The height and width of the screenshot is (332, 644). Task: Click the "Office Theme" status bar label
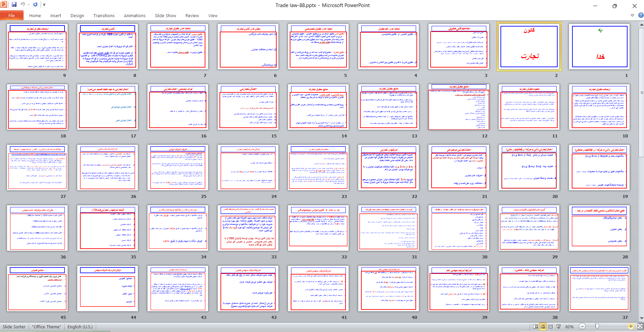(47, 327)
